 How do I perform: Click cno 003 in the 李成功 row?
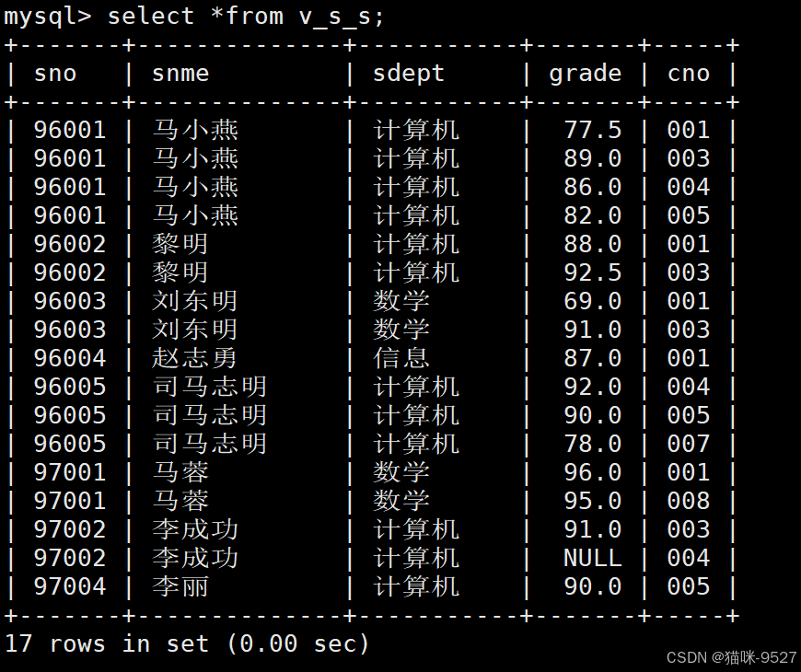tap(689, 530)
